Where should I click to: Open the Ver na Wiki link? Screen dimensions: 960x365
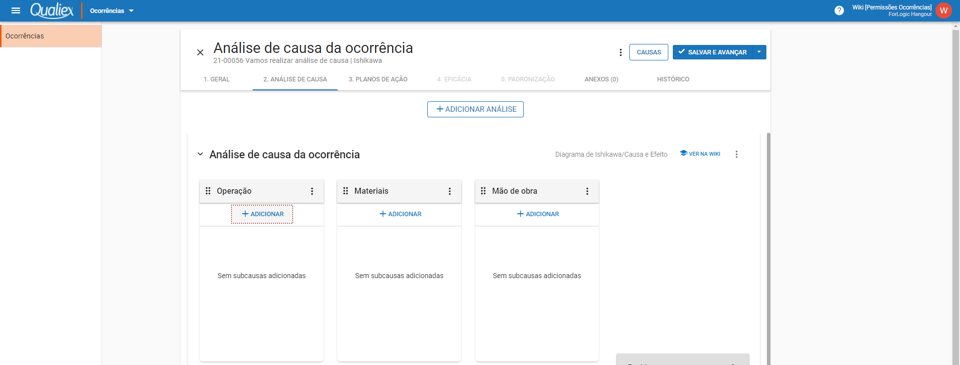click(700, 154)
